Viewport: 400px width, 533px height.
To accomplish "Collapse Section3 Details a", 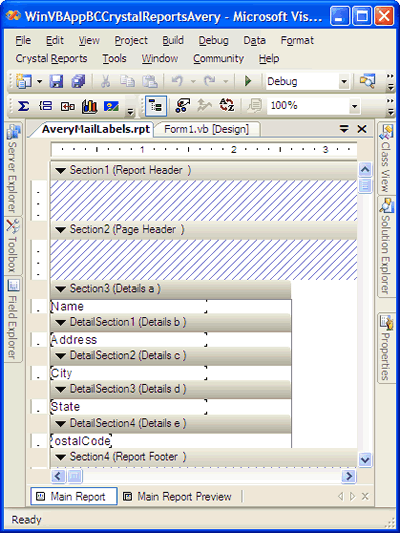I will pyautogui.click(x=61, y=290).
